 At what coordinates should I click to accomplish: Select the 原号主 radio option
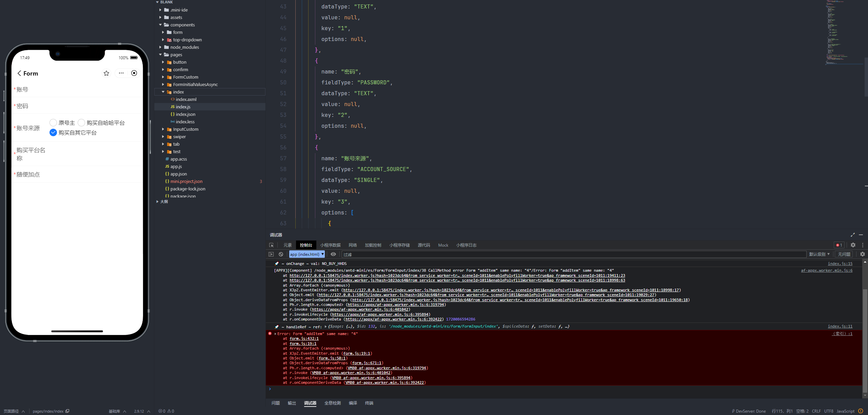(x=53, y=123)
